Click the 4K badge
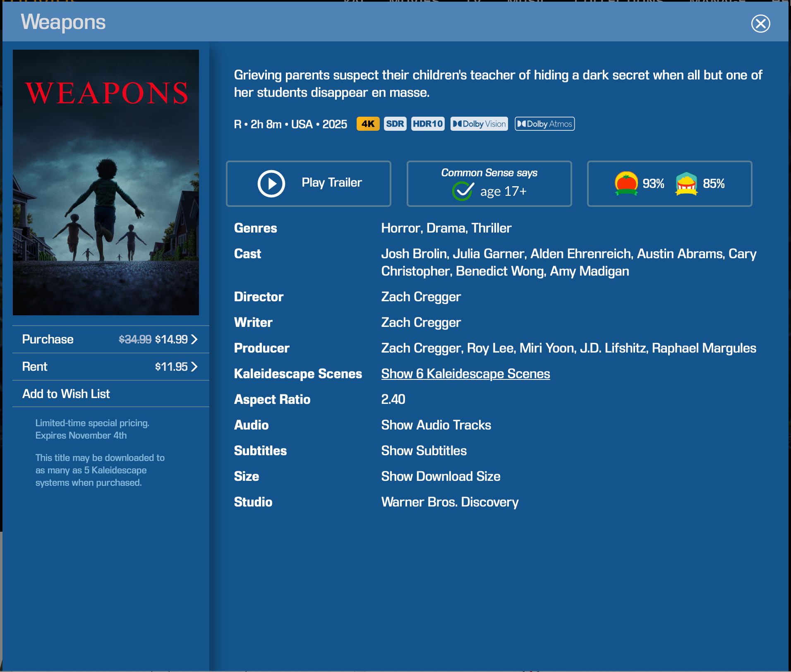Image resolution: width=791 pixels, height=672 pixels. pos(368,124)
